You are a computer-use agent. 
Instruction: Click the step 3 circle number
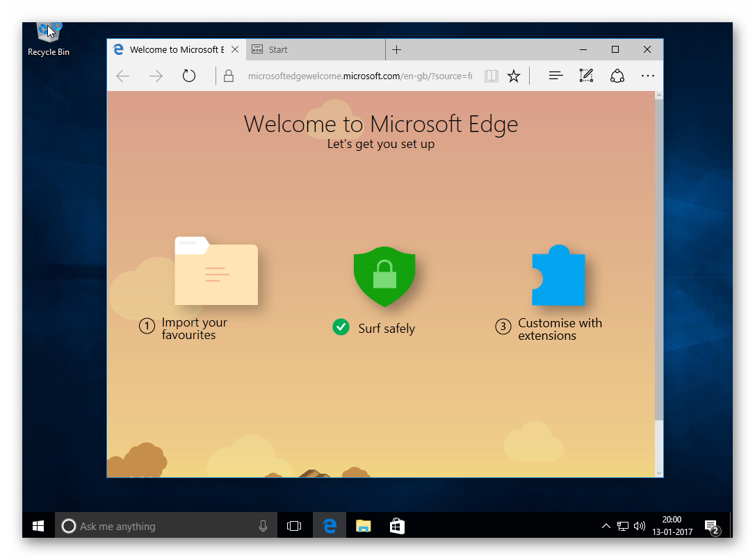pyautogui.click(x=503, y=327)
